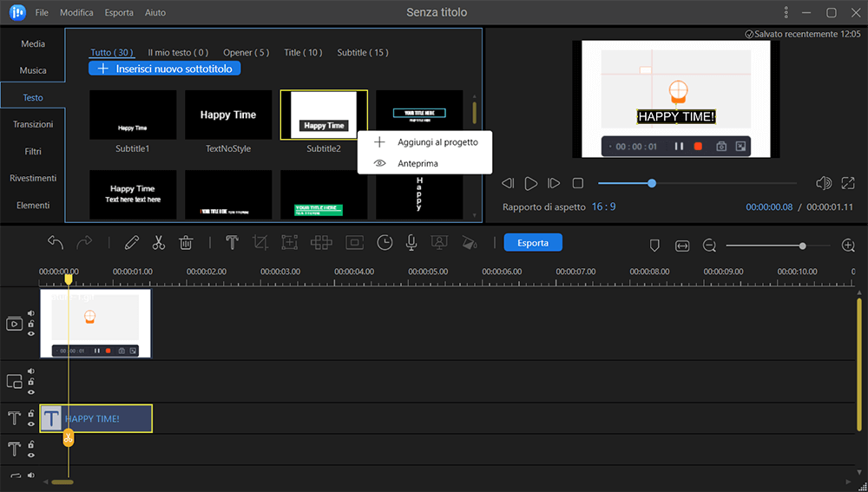This screenshot has width=868, height=492.
Task: Open the three-dot menu in title bar
Action: point(786,13)
